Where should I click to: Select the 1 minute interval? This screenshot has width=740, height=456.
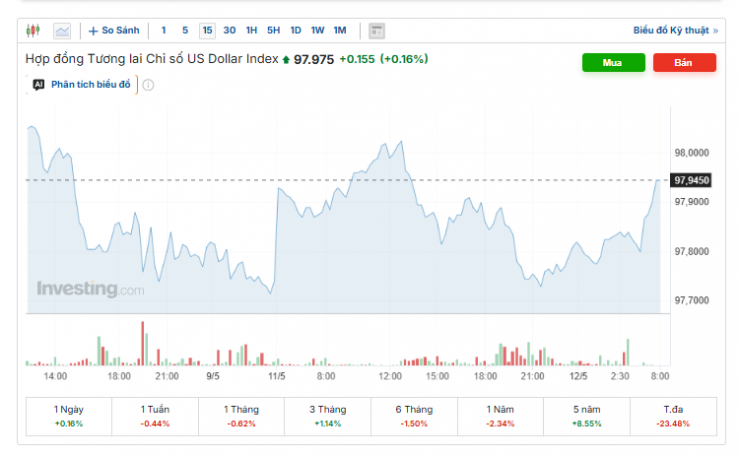[x=164, y=31]
